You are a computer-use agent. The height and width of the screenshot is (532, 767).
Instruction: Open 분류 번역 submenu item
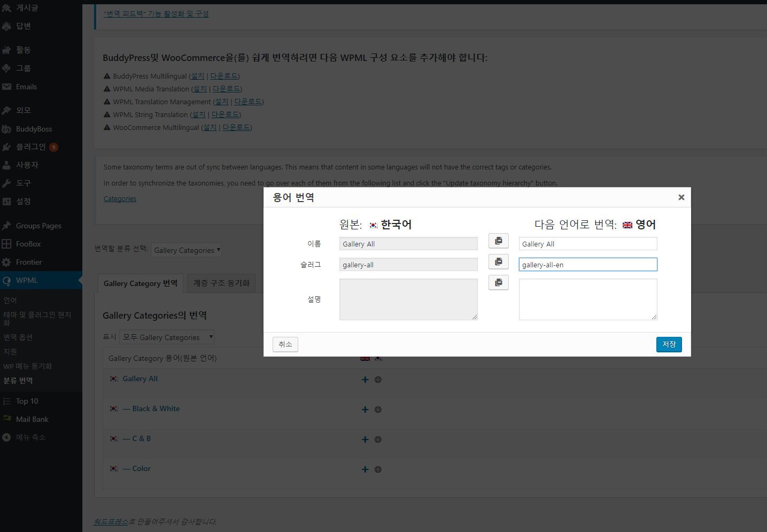point(18,381)
